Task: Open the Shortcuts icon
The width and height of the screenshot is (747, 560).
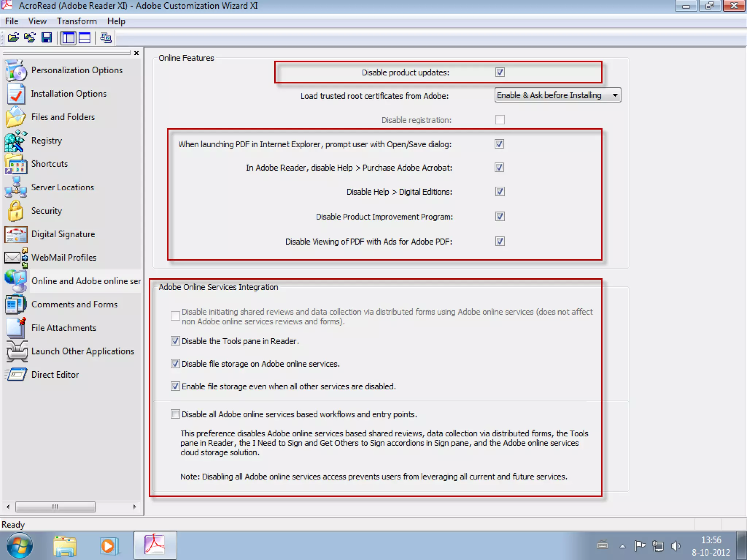Action: coord(16,164)
